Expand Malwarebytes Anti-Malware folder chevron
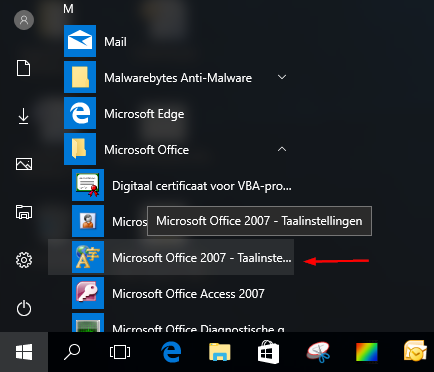 (282, 77)
